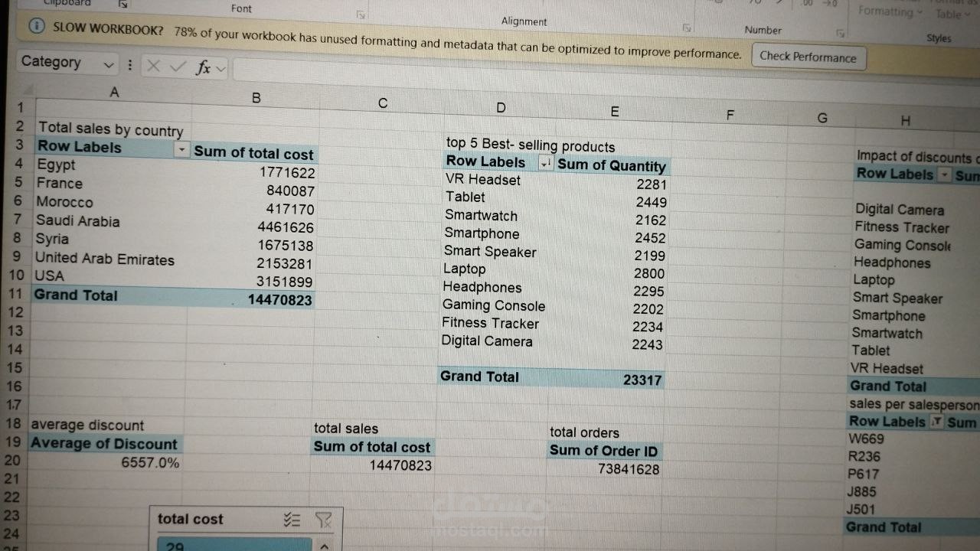This screenshot has width=980, height=551.
Task: Click the slicer scroll up arrow
Action: click(x=323, y=546)
